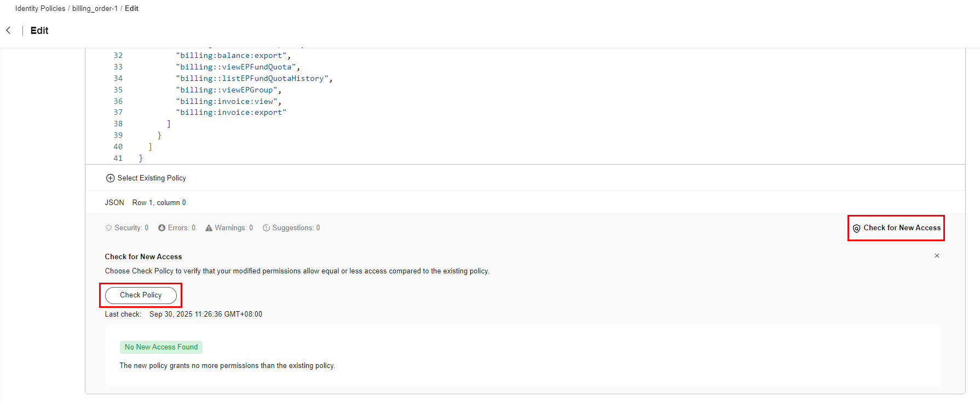Select line number 36 in the gutter

pyautogui.click(x=118, y=102)
